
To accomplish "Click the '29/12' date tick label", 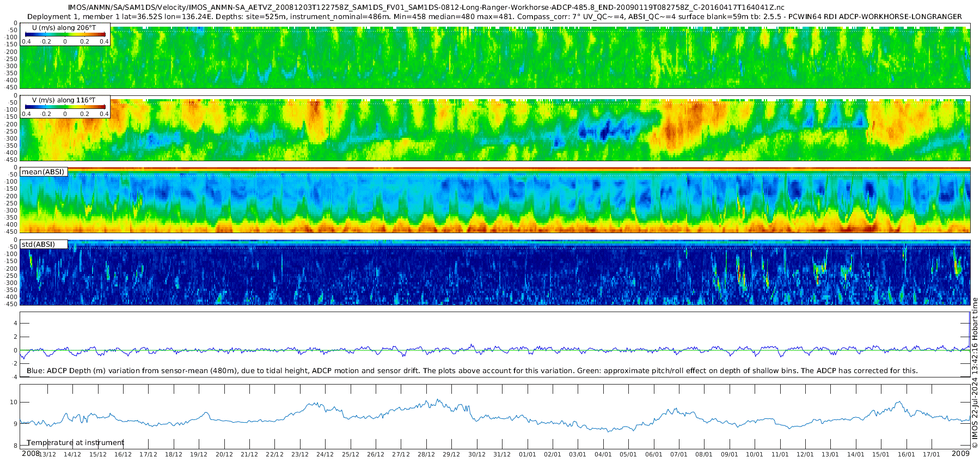I will (x=452, y=455).
